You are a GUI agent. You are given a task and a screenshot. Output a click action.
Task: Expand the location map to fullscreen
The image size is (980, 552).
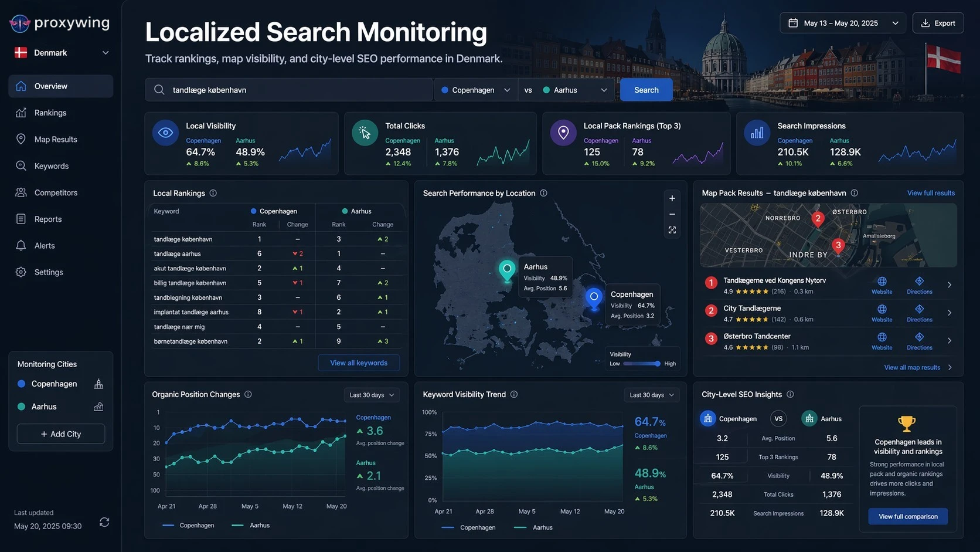[x=672, y=230]
